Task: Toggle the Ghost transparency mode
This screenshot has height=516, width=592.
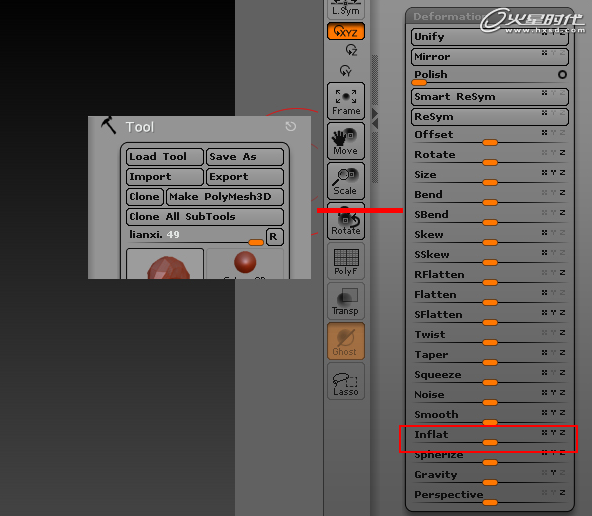Action: tap(345, 341)
